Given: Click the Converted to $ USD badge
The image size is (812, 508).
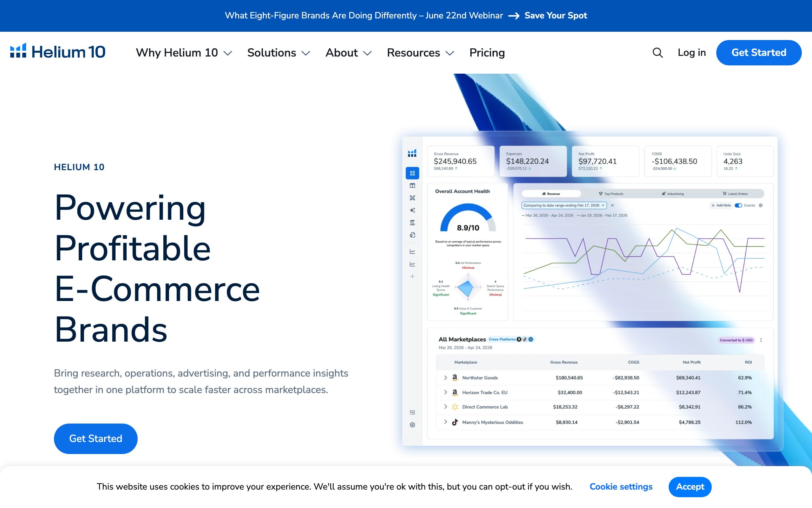Looking at the screenshot, I should (736, 340).
